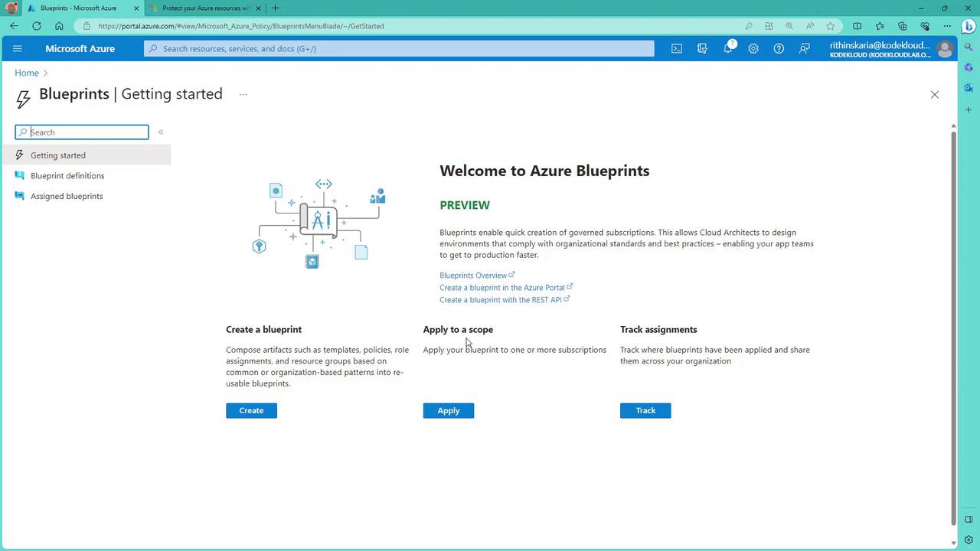Open the browser settings and more menu
Screen dimensions: 980x551
click(947, 26)
